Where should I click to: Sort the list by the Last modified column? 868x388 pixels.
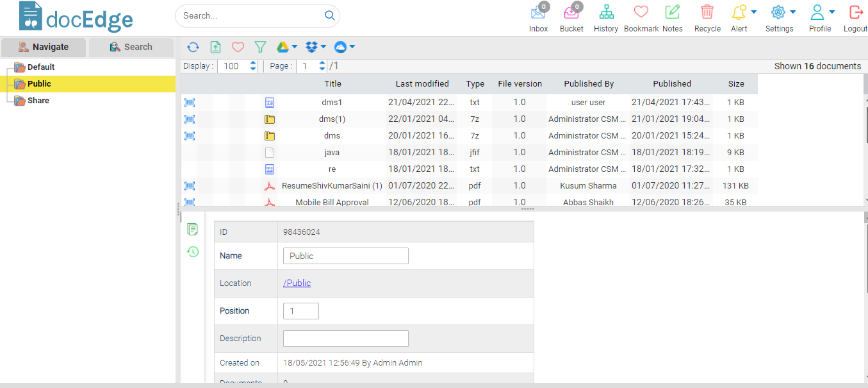tap(422, 83)
